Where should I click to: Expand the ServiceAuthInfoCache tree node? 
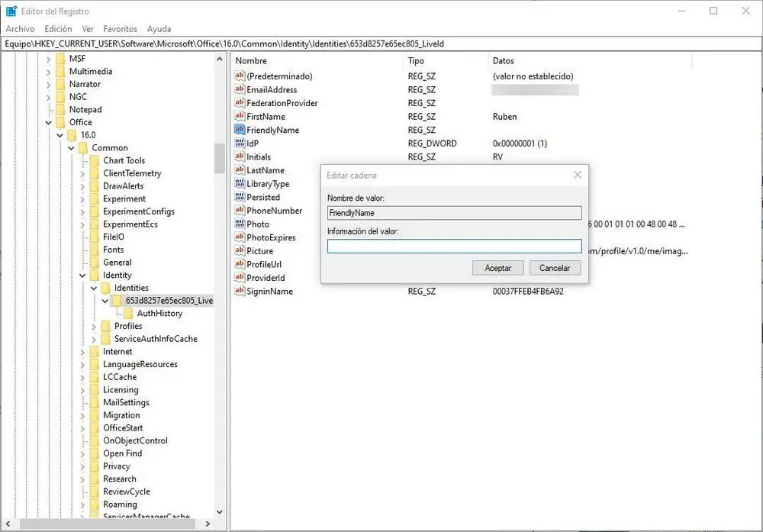94,339
